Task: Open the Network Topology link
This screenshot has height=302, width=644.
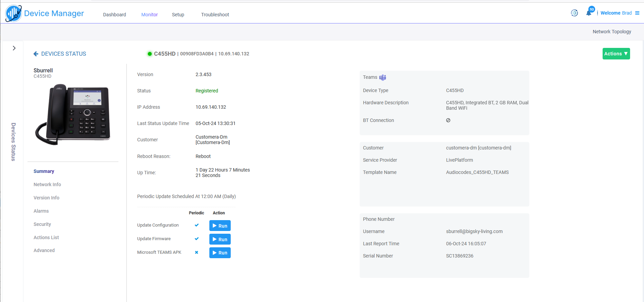Action: pyautogui.click(x=612, y=32)
